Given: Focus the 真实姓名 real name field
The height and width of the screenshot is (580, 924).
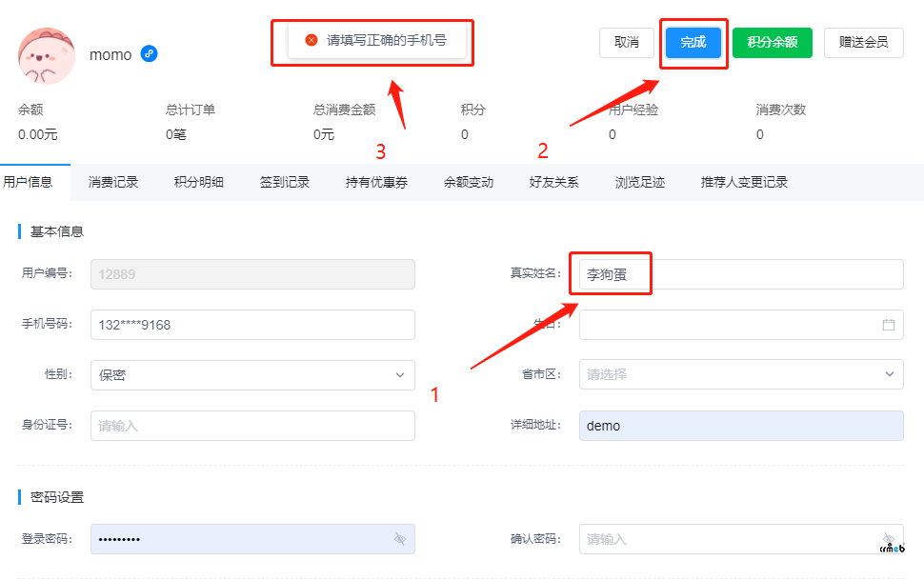Looking at the screenshot, I should (x=740, y=274).
